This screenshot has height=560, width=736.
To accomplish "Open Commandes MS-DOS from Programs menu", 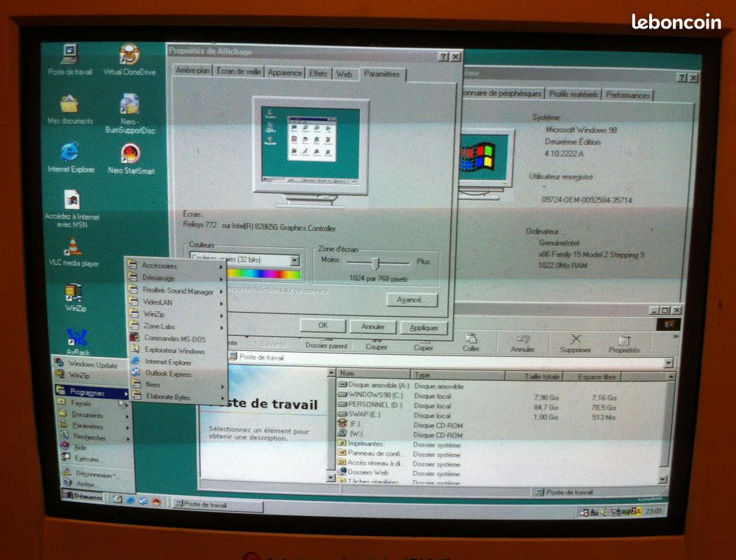I will (177, 338).
